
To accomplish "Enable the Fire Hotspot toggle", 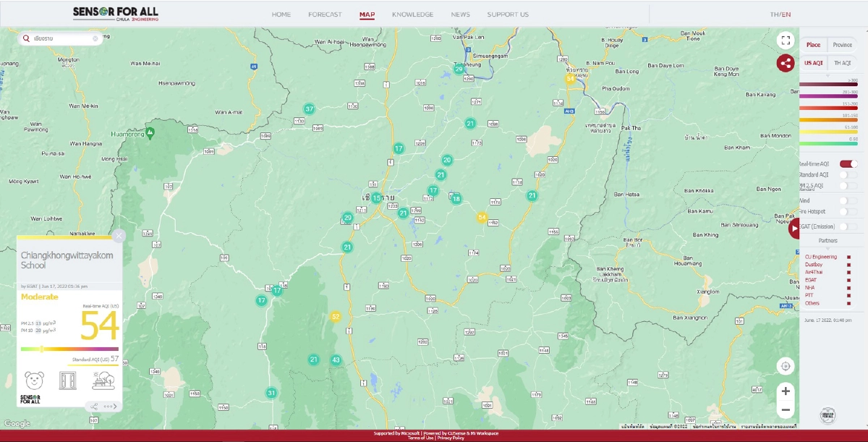I will click(848, 211).
